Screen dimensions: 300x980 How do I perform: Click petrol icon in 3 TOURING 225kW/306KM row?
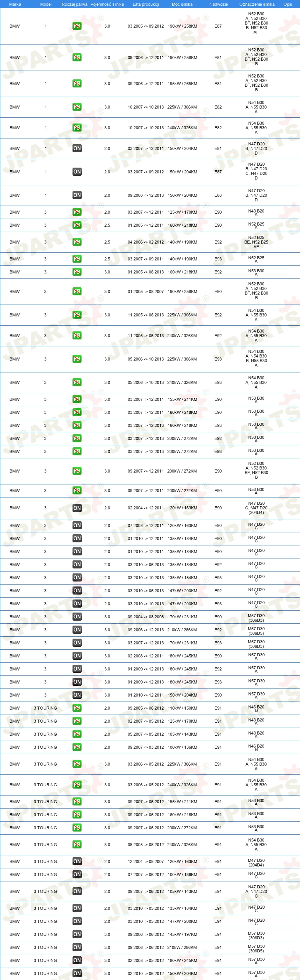pyautogui.click(x=77, y=764)
